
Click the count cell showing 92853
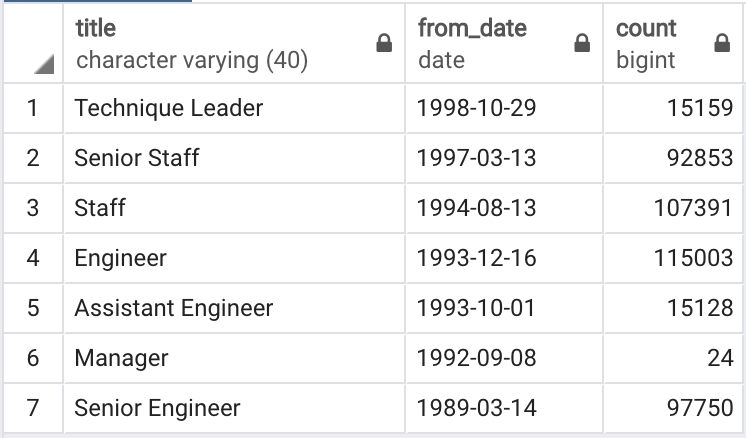699,158
